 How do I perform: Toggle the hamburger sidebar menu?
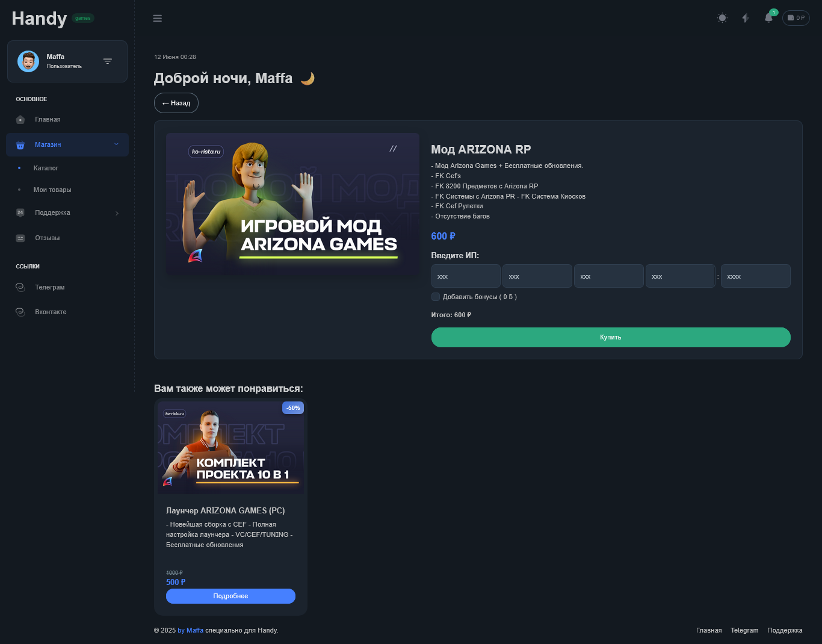[x=158, y=18]
